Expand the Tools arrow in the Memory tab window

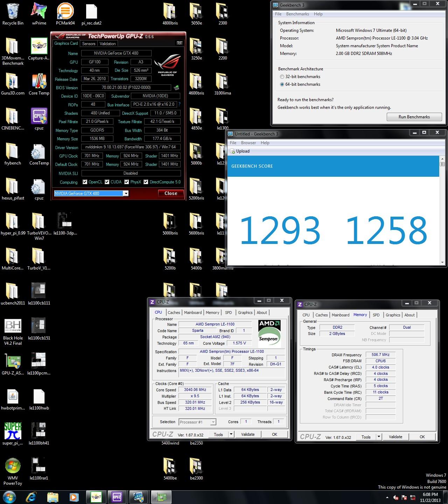379,437
